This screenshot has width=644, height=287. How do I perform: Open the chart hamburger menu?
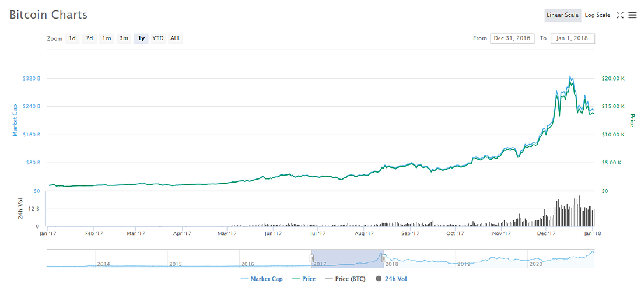coord(632,15)
